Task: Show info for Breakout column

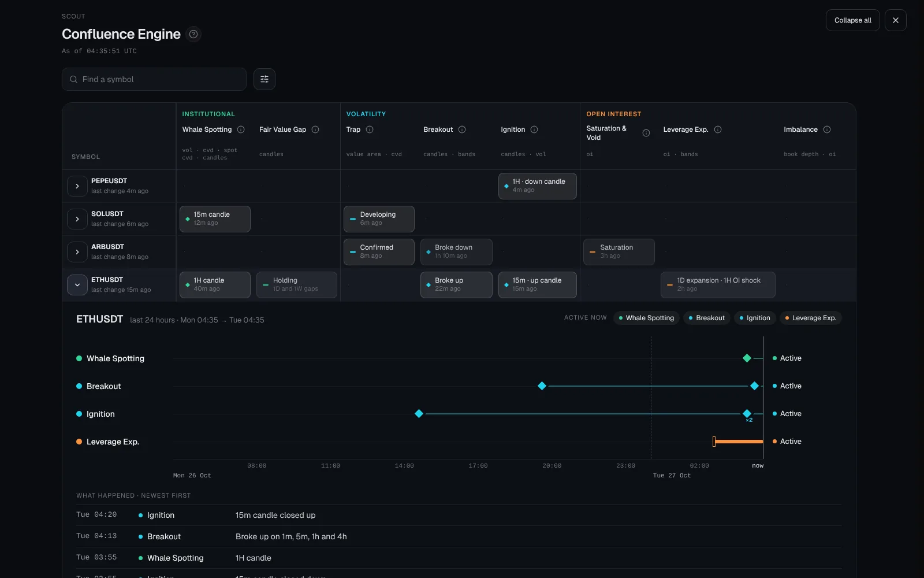Action: pos(462,129)
